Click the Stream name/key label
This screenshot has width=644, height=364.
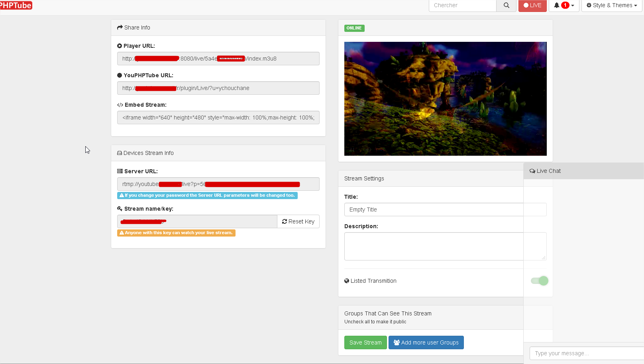click(145, 209)
